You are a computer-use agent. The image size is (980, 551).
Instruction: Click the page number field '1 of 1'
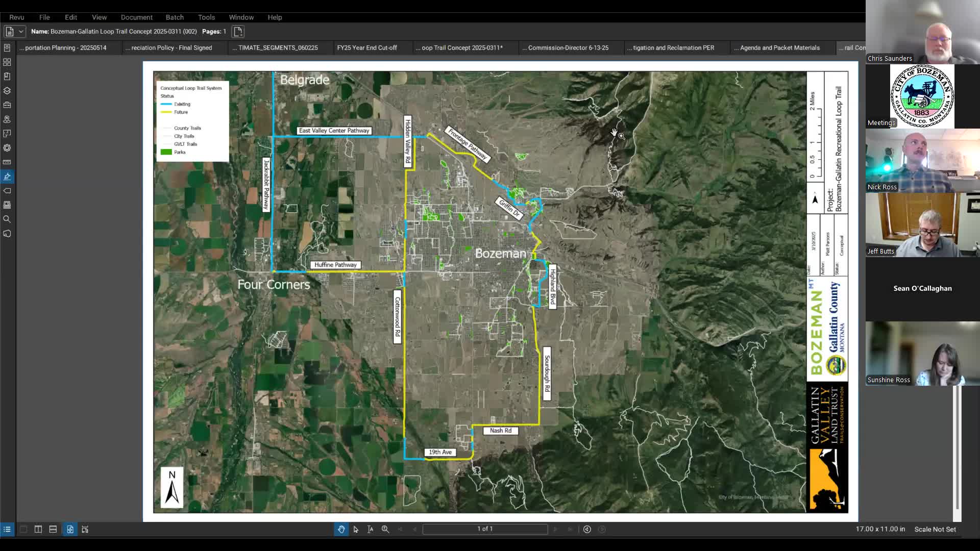485,529
